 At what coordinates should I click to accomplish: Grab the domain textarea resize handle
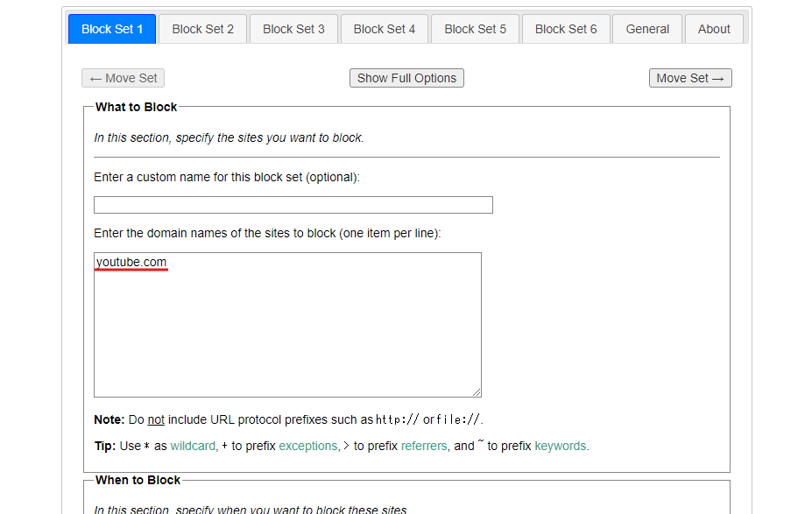(477, 392)
